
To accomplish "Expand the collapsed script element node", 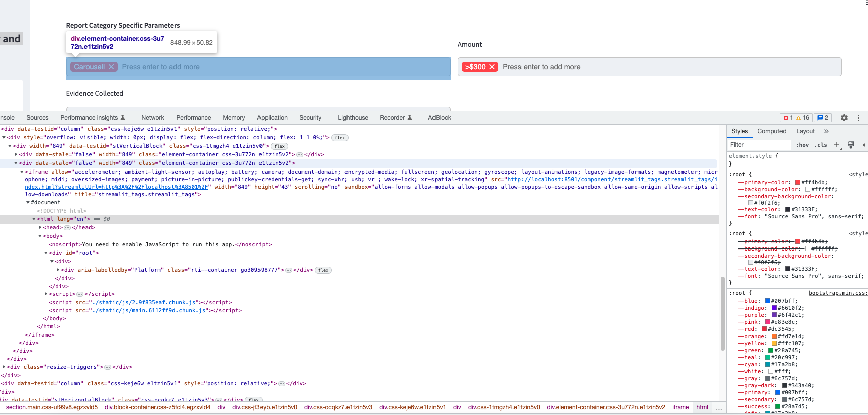I will click(x=46, y=294).
